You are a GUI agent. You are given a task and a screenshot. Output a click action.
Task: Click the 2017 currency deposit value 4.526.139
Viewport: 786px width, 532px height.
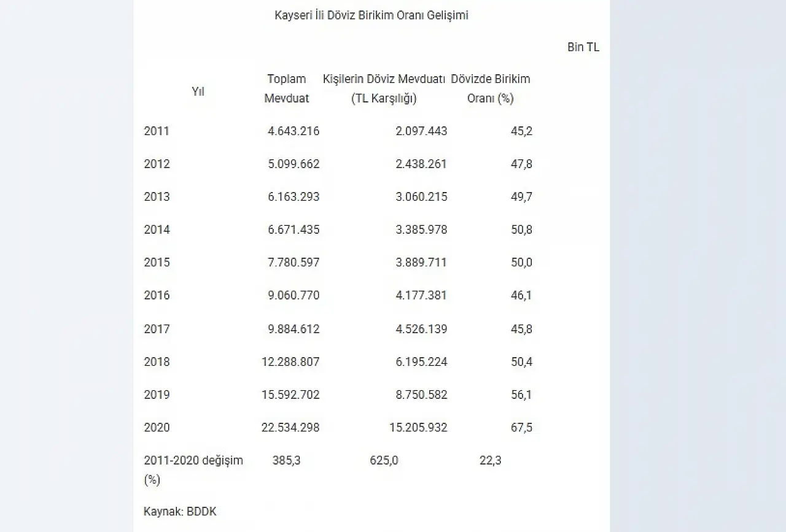(421, 329)
